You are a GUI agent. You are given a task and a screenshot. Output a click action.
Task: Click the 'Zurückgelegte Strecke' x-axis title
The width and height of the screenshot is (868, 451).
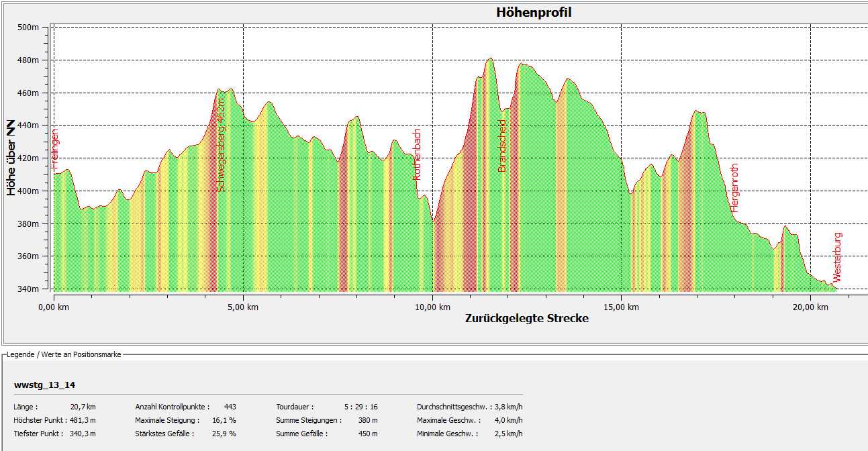[x=526, y=318]
